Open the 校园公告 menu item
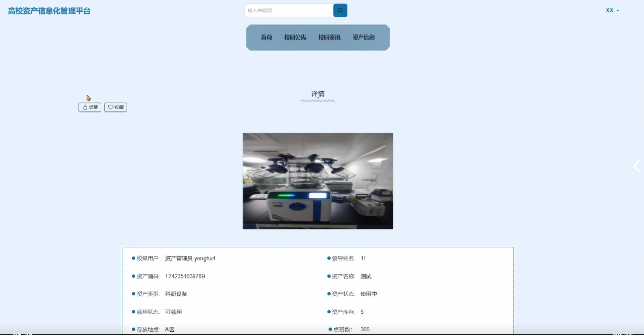The width and height of the screenshot is (644, 335). pos(295,38)
